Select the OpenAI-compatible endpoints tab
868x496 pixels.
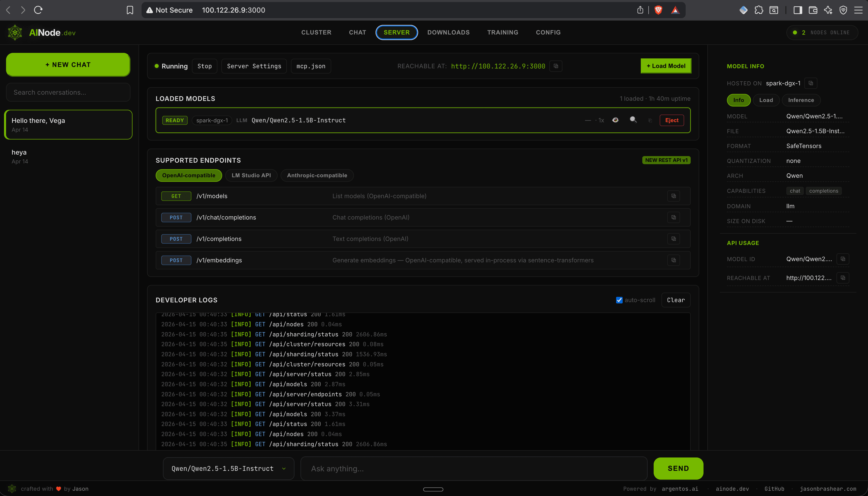pos(188,175)
